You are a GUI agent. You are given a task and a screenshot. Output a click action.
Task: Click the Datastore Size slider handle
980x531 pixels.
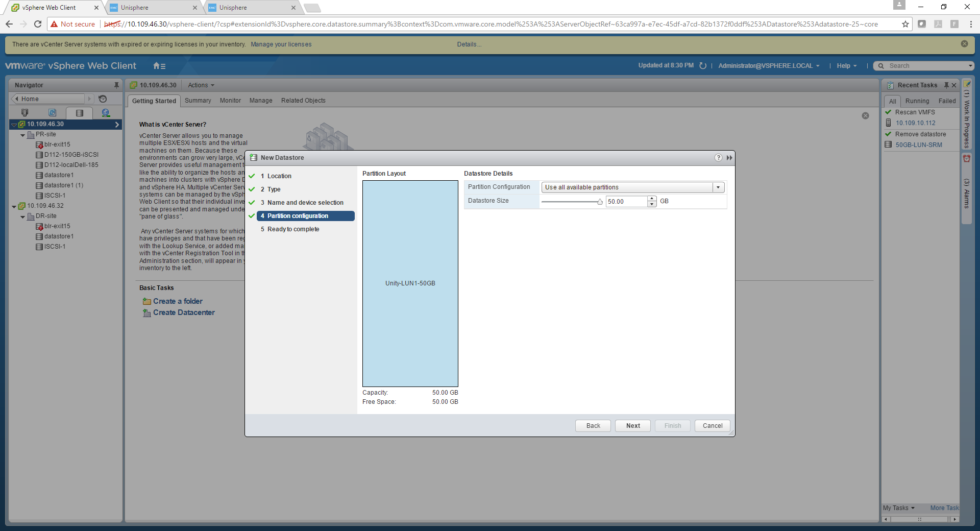click(x=600, y=202)
